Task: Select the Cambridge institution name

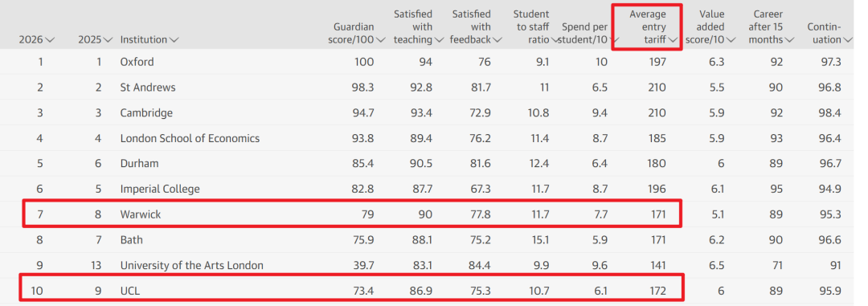Action: pyautogui.click(x=147, y=113)
